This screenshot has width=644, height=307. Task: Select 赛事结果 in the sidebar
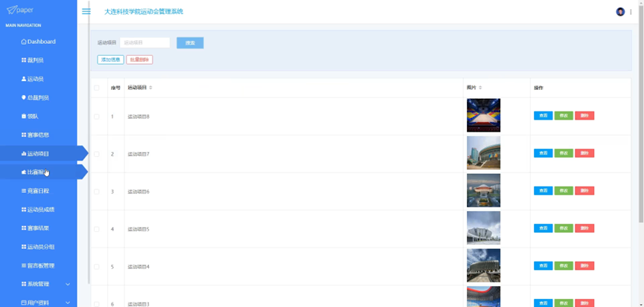[x=35, y=228]
